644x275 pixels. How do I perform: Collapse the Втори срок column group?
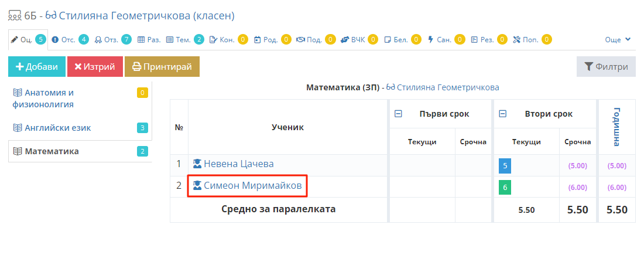pos(502,113)
